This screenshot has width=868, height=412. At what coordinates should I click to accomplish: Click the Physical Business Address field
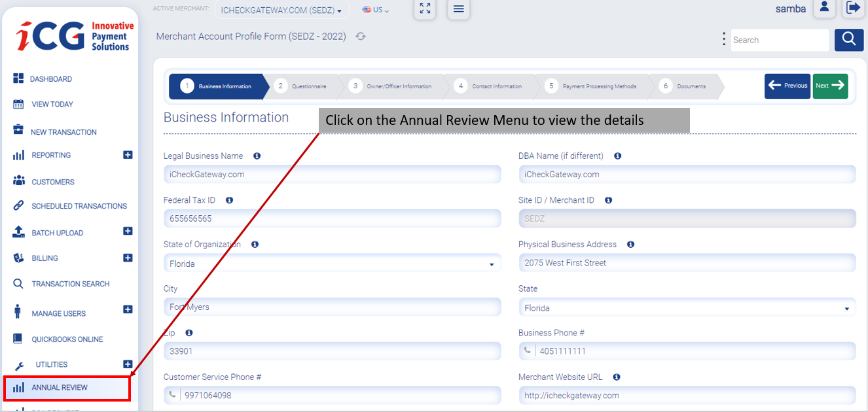click(x=687, y=263)
